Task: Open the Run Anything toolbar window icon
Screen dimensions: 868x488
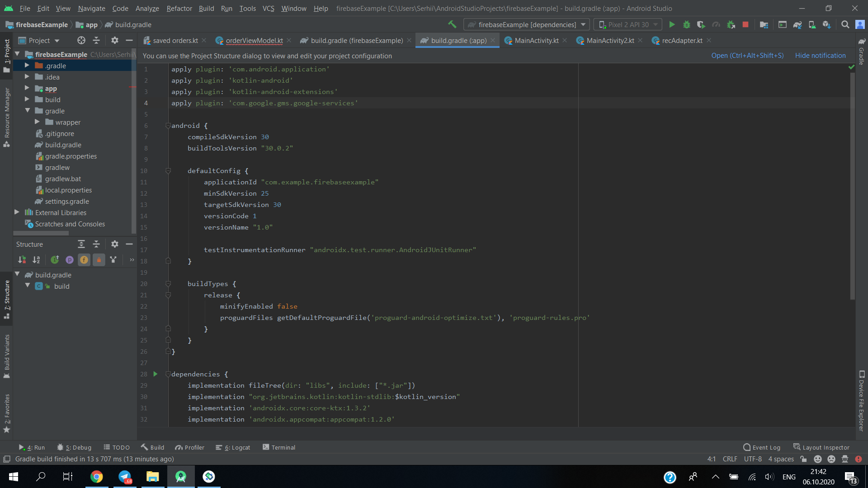Action: click(783, 24)
